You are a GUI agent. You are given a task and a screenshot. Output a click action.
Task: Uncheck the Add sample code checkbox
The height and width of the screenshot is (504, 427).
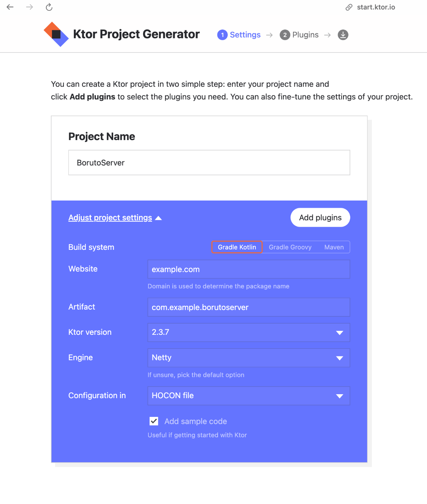coord(154,421)
